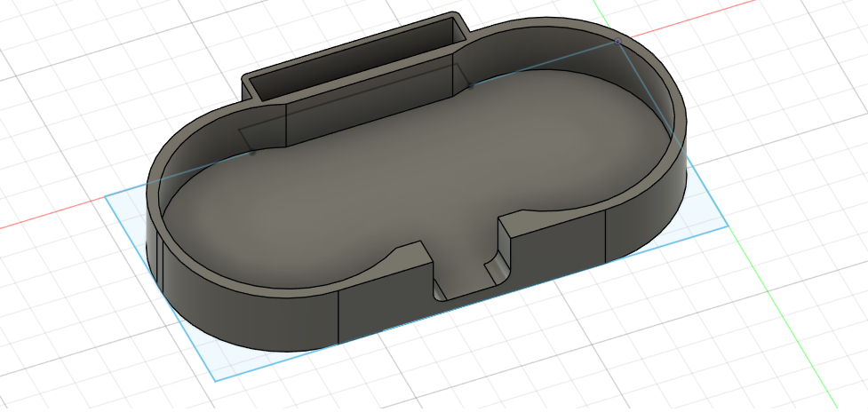868x412 pixels.
Task: Select the light blue sketch plane corner below model
Action: coord(217,379)
